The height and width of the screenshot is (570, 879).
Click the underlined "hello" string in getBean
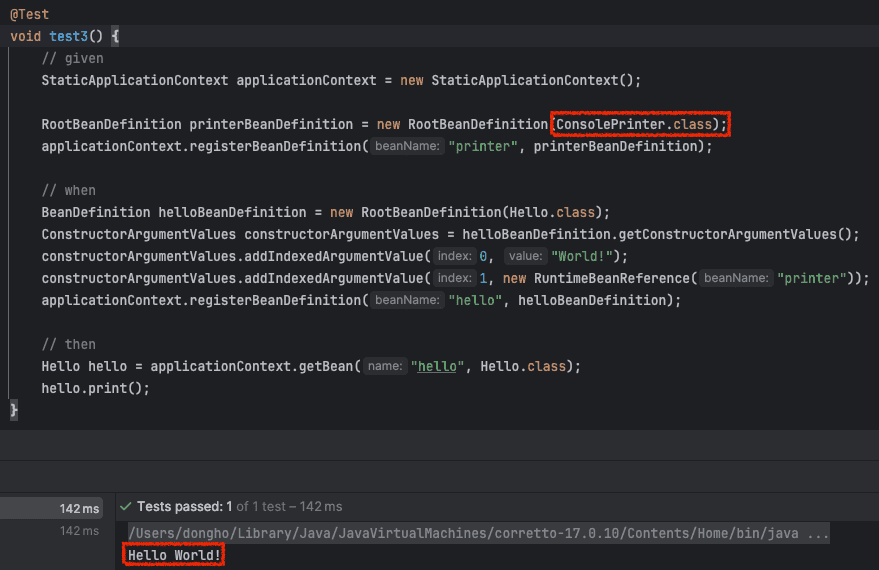click(437, 367)
